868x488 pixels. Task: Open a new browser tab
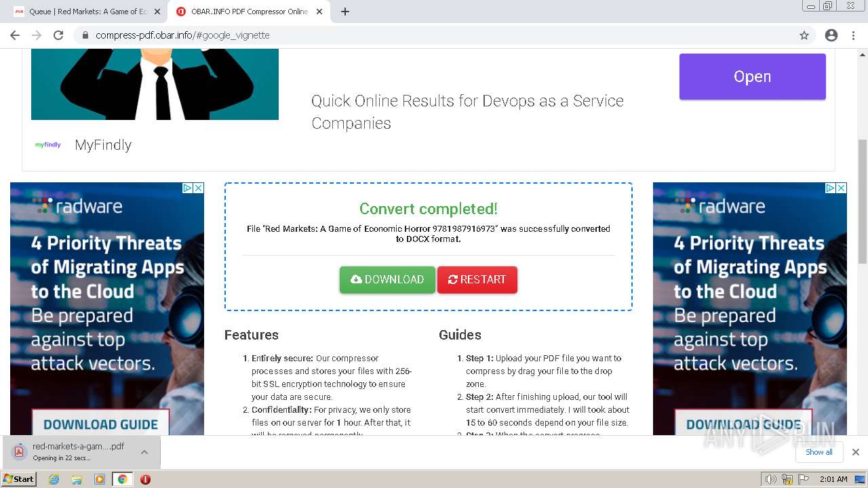tap(344, 12)
